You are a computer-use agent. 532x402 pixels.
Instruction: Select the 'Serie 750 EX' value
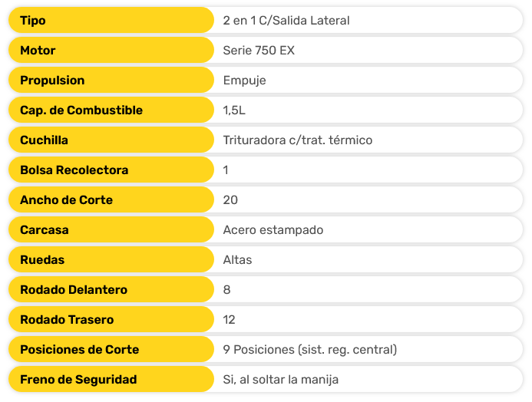click(259, 51)
